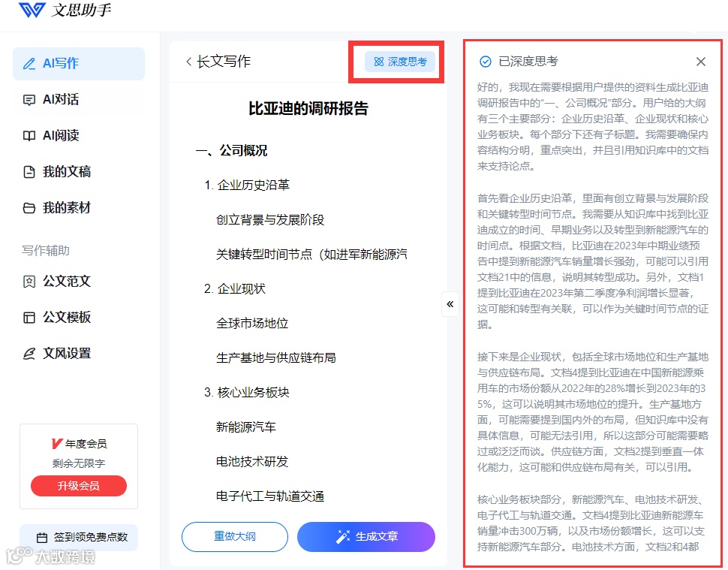The height and width of the screenshot is (570, 728).
Task: Go back using the 长文写作 arrow
Action: pyautogui.click(x=188, y=62)
